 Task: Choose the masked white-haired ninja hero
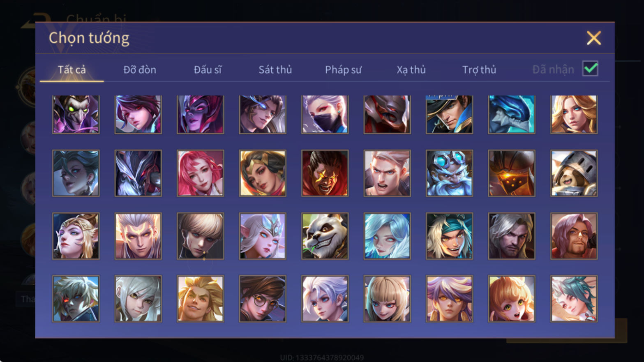[x=325, y=114]
